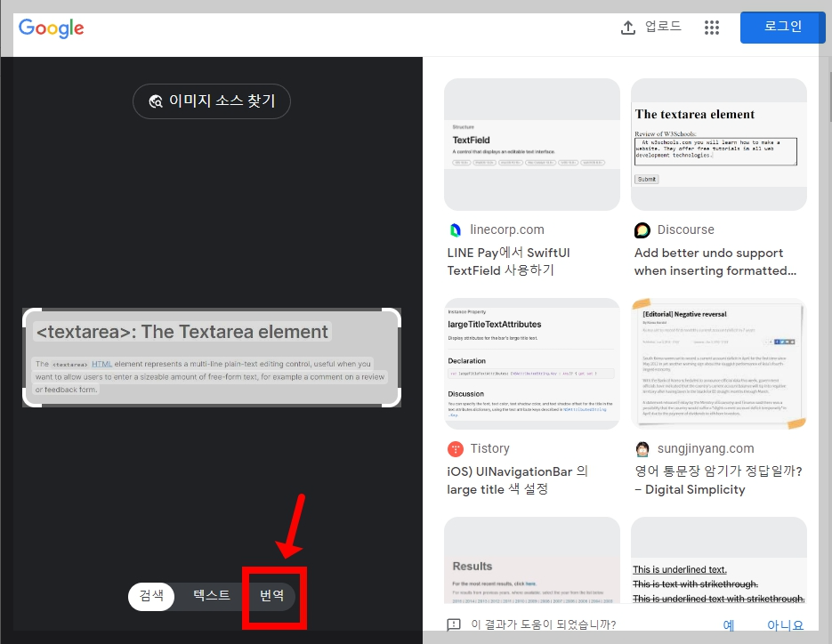Click the linecorp.com site favicon
The height and width of the screenshot is (644, 832).
click(456, 229)
